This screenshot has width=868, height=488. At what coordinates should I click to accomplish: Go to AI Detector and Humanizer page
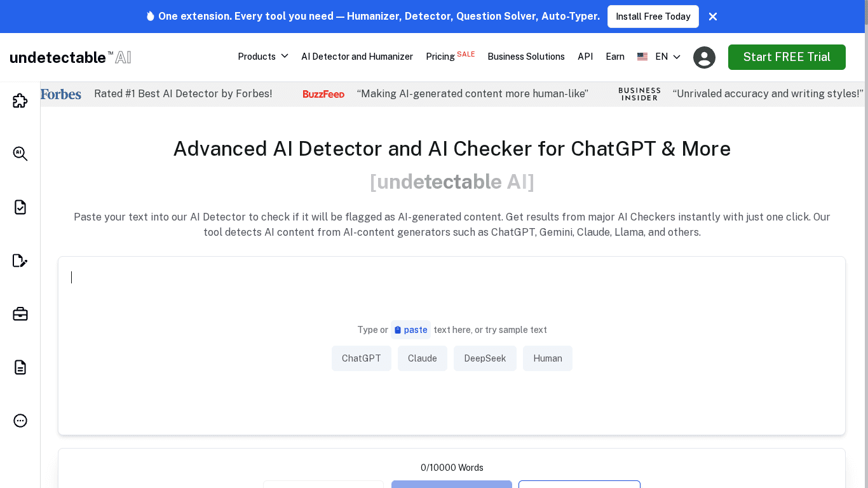[357, 57]
